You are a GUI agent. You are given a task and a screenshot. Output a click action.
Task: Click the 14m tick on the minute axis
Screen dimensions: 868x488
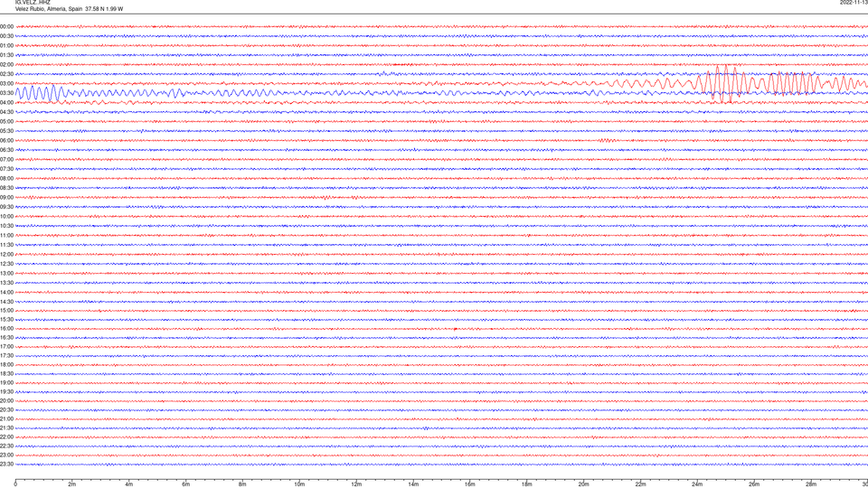pos(413,484)
